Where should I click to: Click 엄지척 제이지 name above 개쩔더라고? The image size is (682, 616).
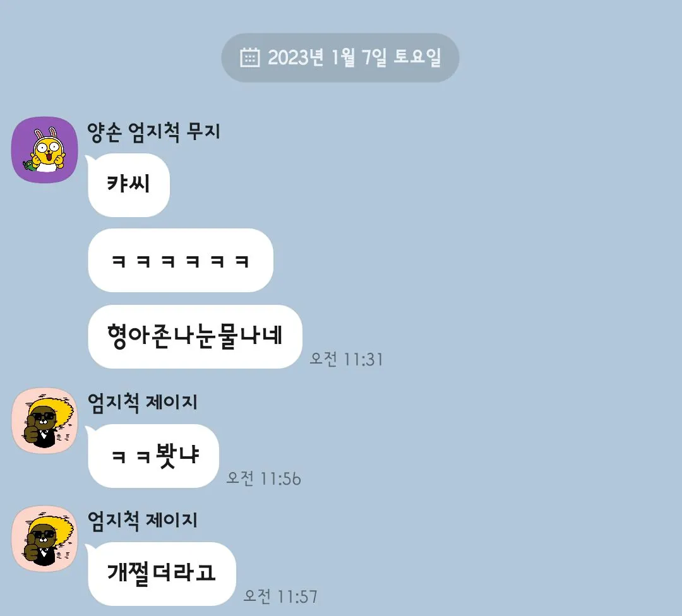[x=143, y=520]
